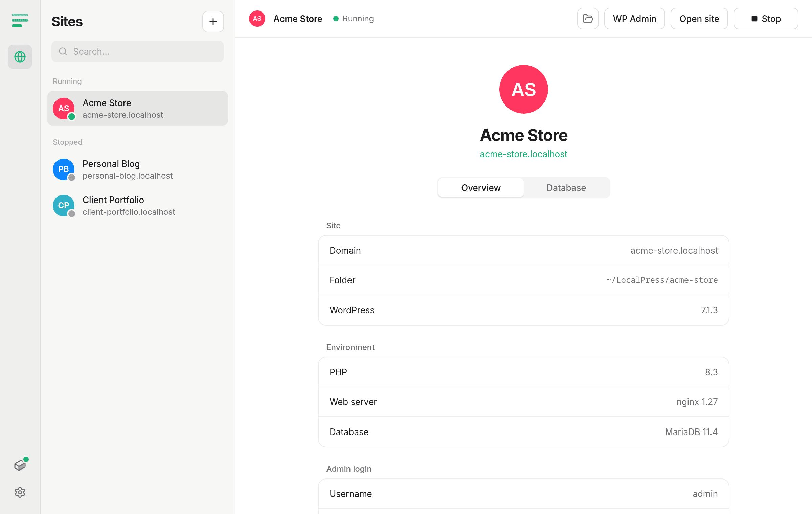812x514 pixels.
Task: Select Client Portfolio site
Action: tap(138, 206)
